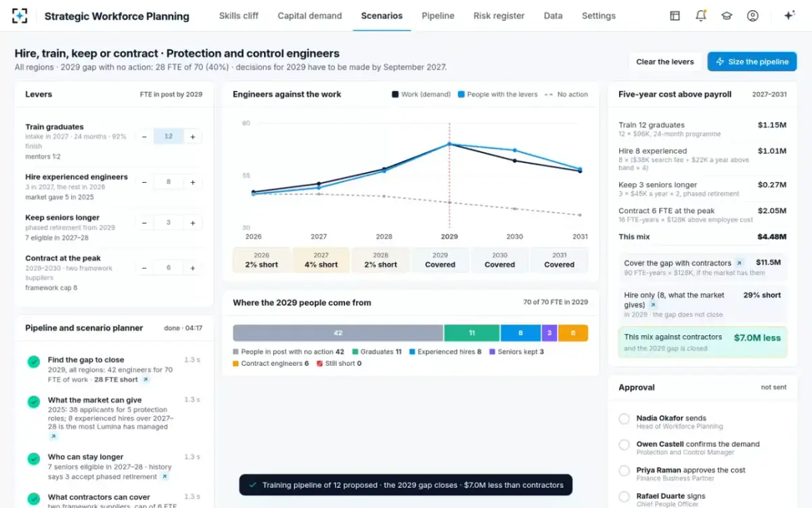Click the grey 'People in post' bar segment
Image resolution: width=812 pixels, height=508 pixels.
point(338,333)
